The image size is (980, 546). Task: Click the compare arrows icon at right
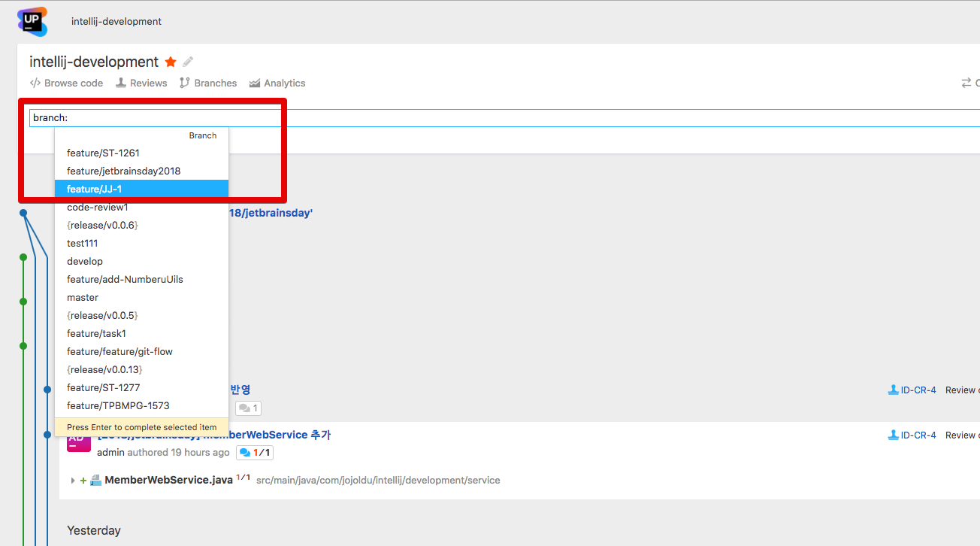(966, 83)
